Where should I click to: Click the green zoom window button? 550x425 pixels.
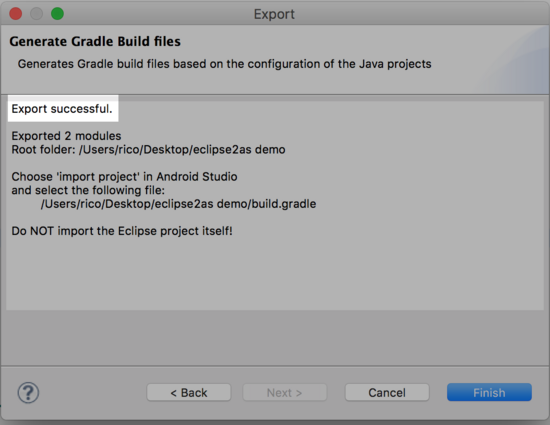[58, 14]
